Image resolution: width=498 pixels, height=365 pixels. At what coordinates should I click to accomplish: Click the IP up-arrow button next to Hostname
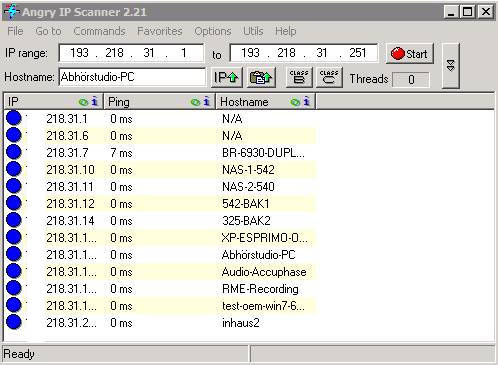point(226,78)
